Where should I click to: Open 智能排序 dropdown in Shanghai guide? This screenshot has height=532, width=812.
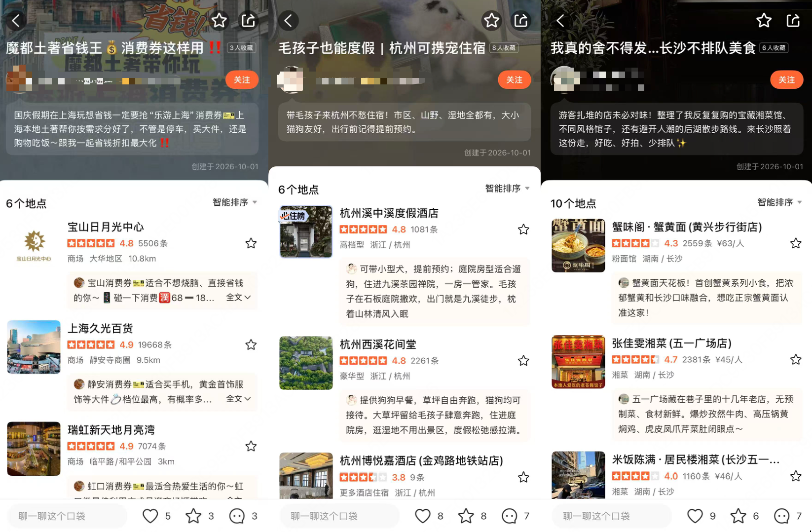(235, 202)
